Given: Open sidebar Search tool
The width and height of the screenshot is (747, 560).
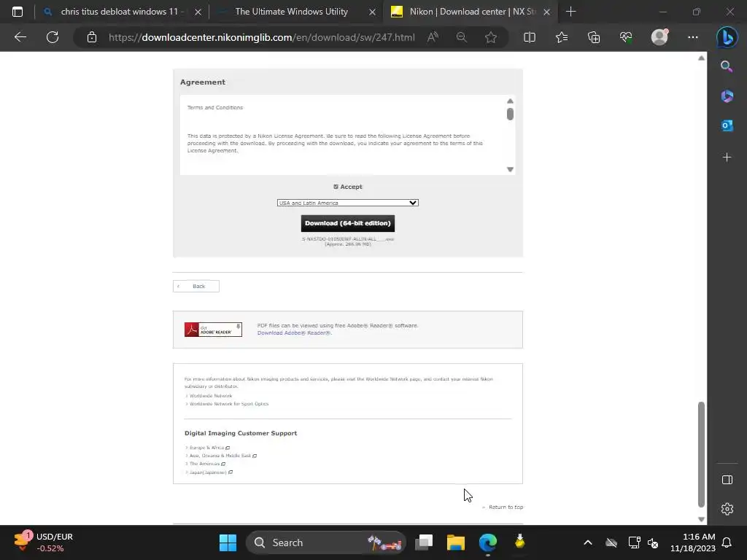Looking at the screenshot, I should pyautogui.click(x=727, y=66).
